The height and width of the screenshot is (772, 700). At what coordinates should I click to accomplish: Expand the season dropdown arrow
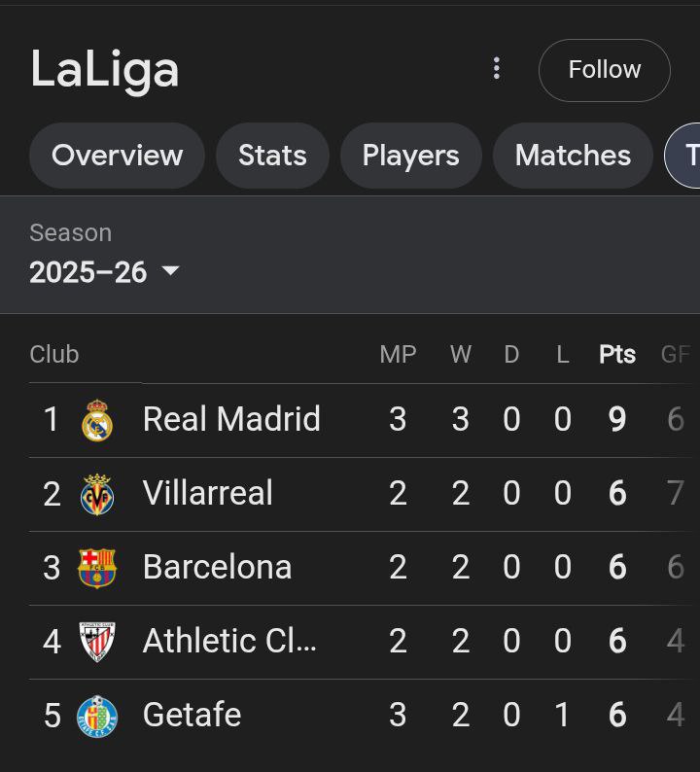tap(170, 271)
